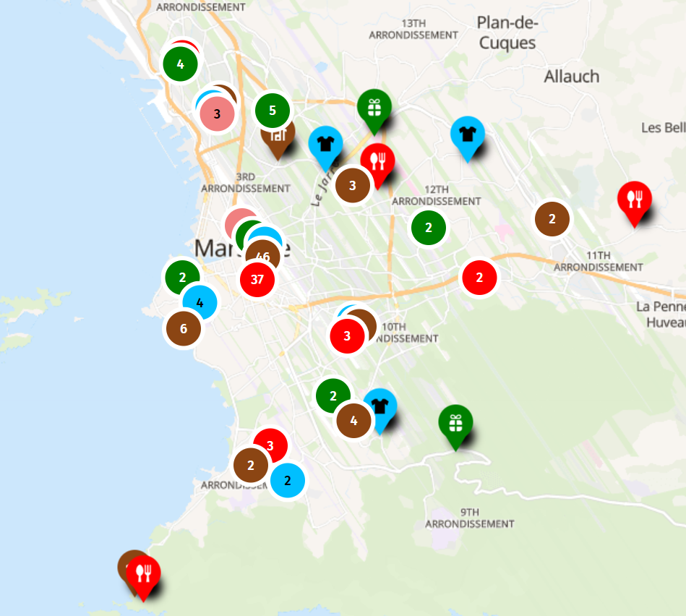
Task: Expand the pink cluster marked 3
Action: coord(217,114)
